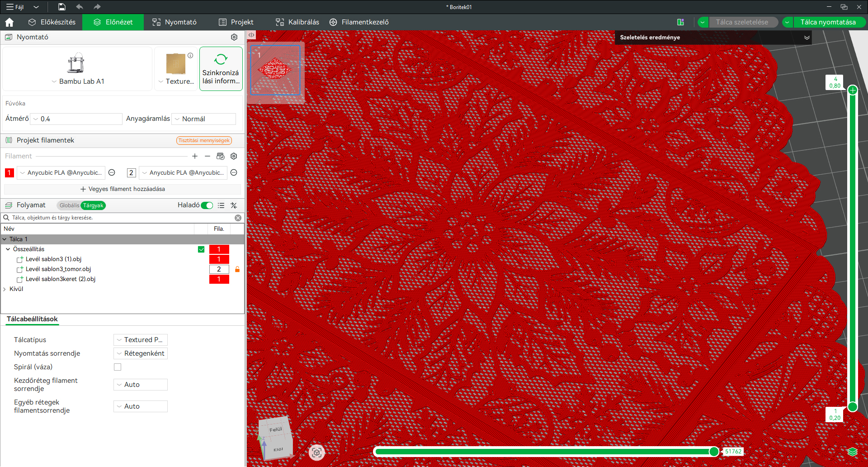This screenshot has height=467, width=868.
Task: Uncheck the Összeállítás printable checkbox
Action: (201, 249)
